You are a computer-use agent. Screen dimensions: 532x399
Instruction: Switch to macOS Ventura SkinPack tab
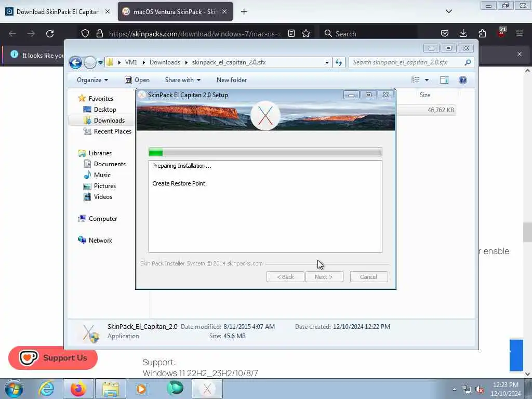pos(176,12)
